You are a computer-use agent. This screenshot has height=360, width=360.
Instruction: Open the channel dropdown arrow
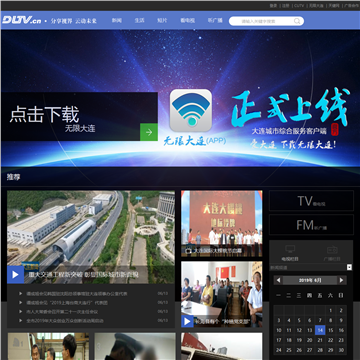pyautogui.click(x=349, y=267)
